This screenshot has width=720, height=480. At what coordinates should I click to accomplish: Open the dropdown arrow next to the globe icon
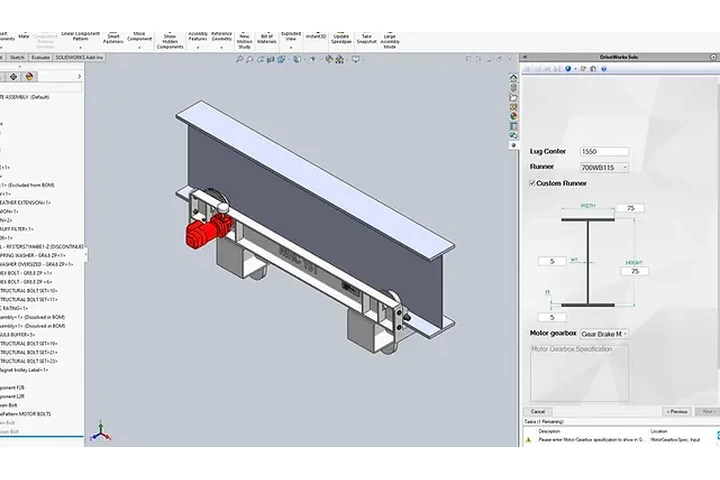pos(575,69)
